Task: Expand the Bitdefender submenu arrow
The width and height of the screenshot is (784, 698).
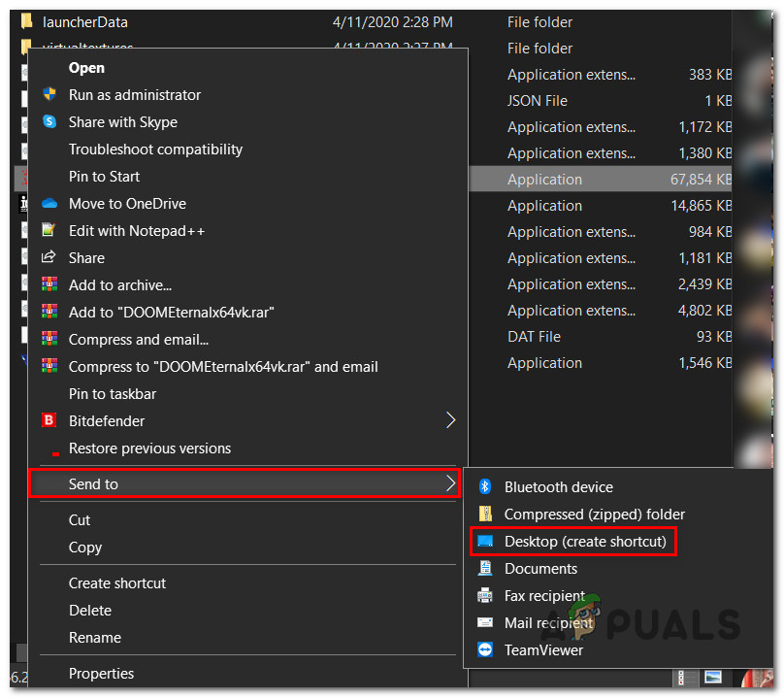Action: [449, 421]
